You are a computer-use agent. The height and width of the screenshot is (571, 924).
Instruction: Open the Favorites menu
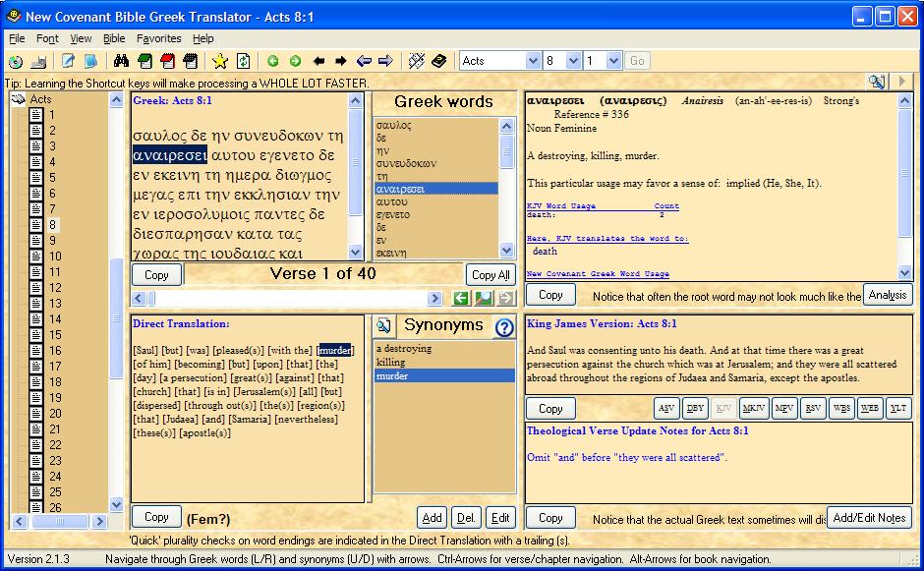point(158,38)
